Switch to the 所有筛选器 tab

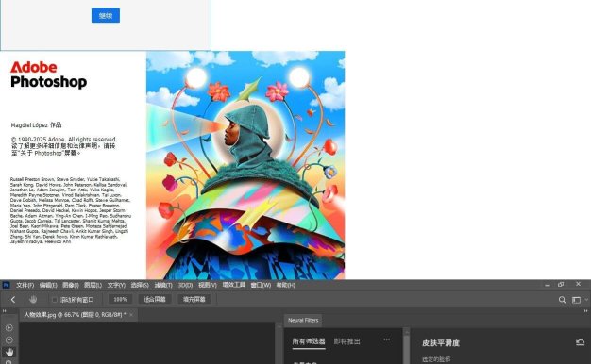309,341
